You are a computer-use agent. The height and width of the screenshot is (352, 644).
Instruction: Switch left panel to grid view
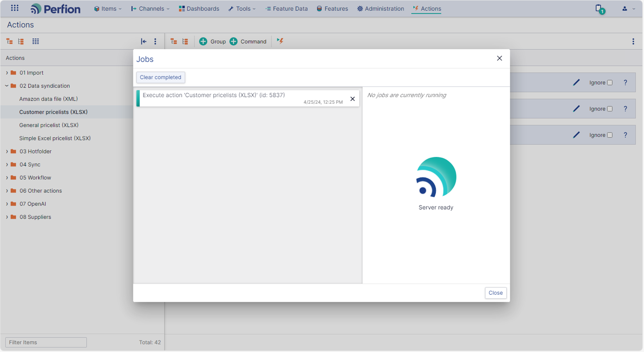(36, 41)
